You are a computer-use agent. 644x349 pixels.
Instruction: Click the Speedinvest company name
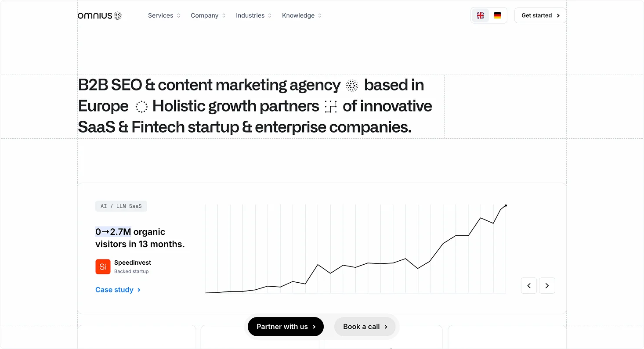point(133,263)
